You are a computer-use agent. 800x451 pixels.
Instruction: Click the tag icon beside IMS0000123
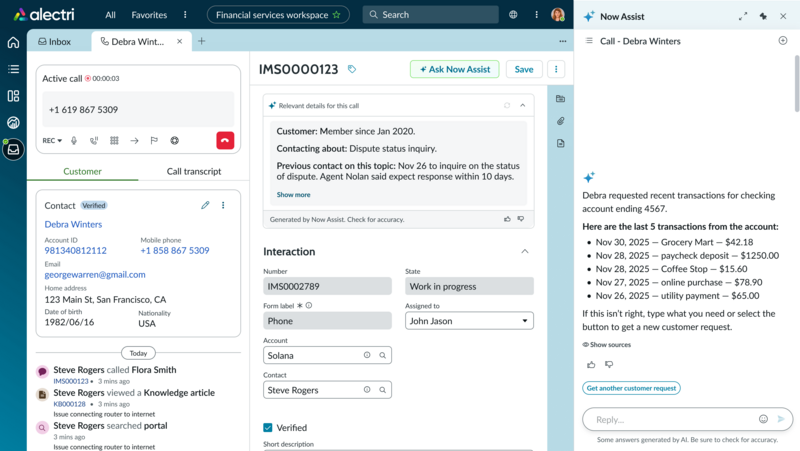[352, 69]
